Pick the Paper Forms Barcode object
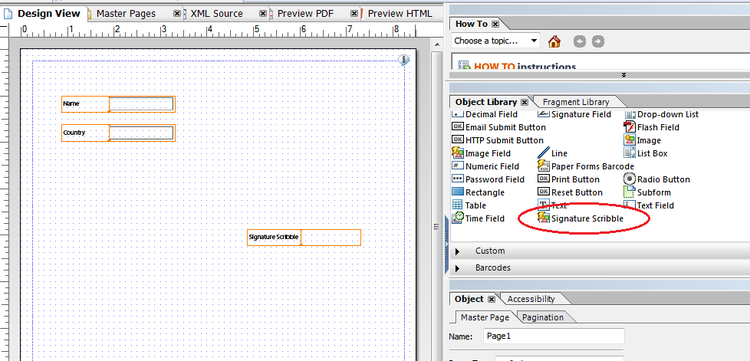The width and height of the screenshot is (750, 361). tap(586, 166)
